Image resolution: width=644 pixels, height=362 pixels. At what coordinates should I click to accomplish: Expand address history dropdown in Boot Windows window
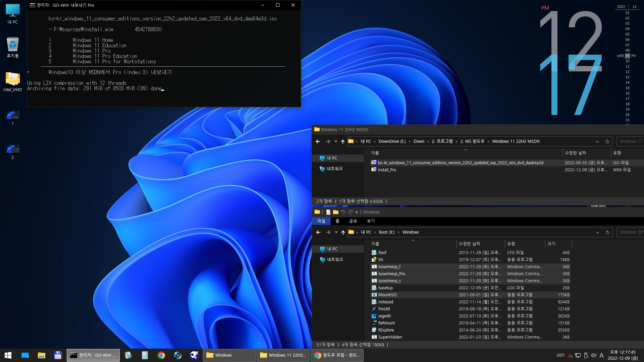pyautogui.click(x=597, y=232)
